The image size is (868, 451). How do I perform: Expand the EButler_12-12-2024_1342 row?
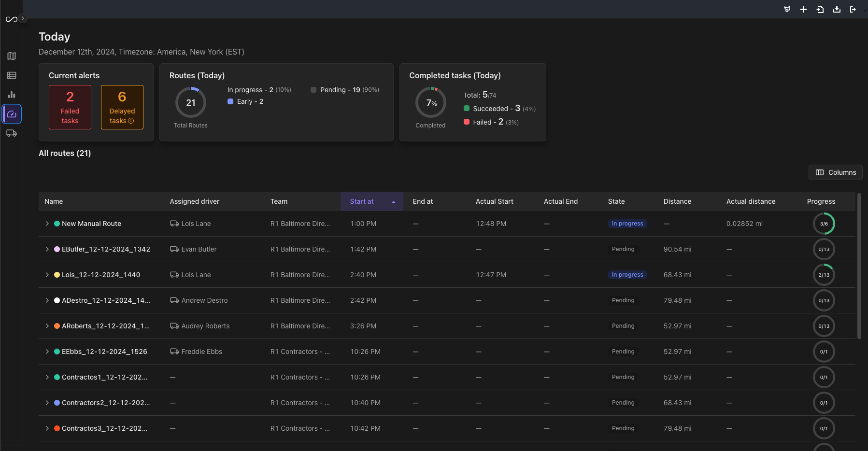(x=47, y=249)
